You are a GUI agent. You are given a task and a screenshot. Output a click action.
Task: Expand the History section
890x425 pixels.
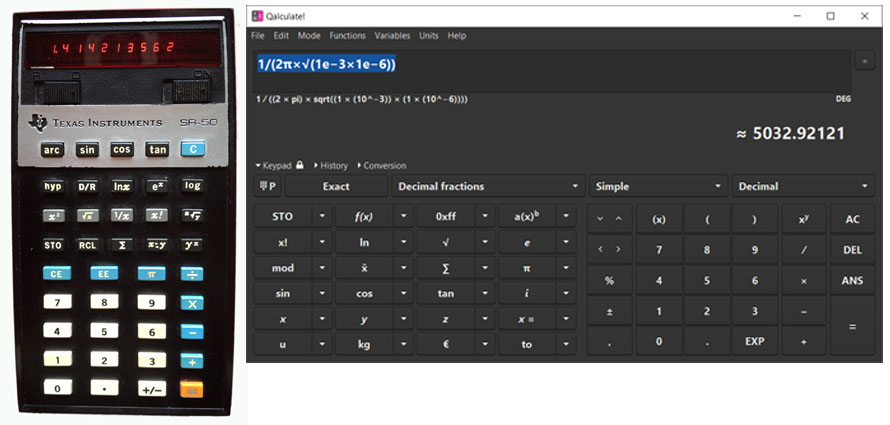click(331, 165)
